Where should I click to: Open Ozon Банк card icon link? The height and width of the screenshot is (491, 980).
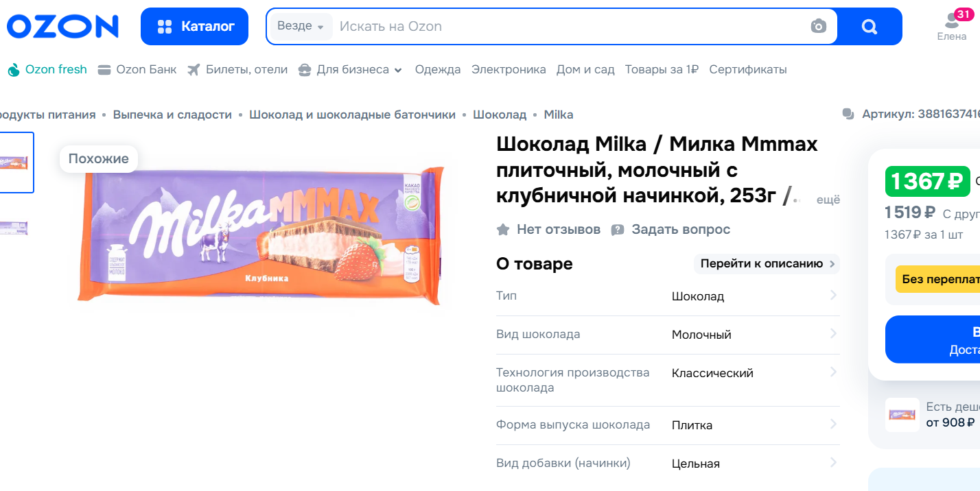coord(104,70)
